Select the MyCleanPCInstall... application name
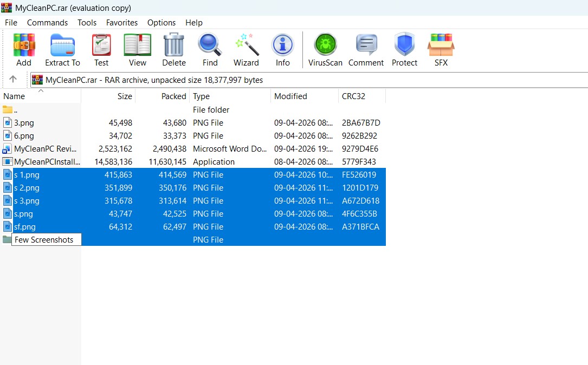Image resolution: width=588 pixels, height=365 pixels. (47, 162)
